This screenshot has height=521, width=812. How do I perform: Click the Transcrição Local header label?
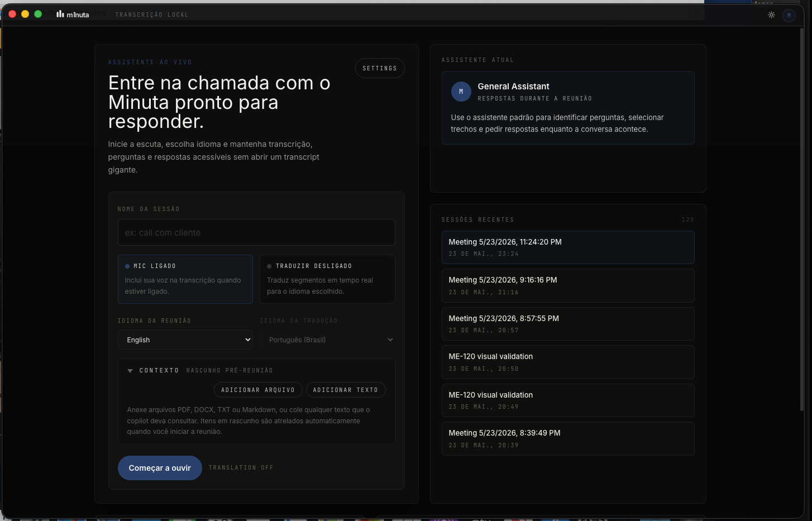[152, 15]
